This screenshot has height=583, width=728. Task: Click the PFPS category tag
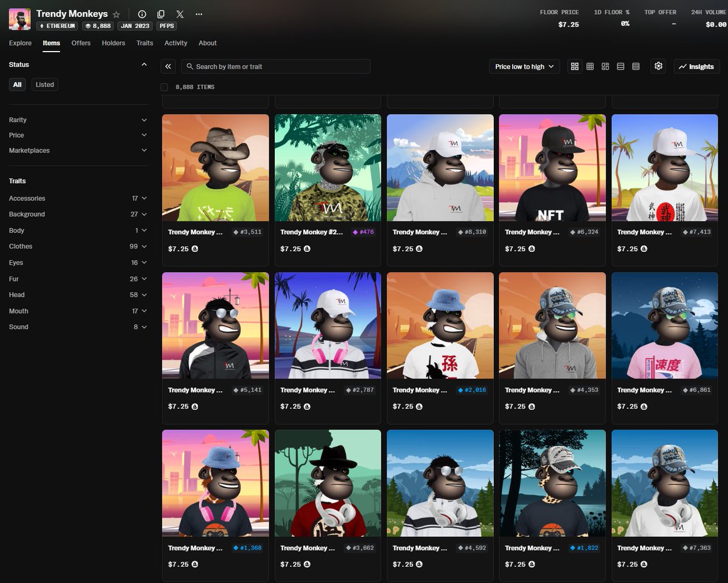pyautogui.click(x=166, y=26)
